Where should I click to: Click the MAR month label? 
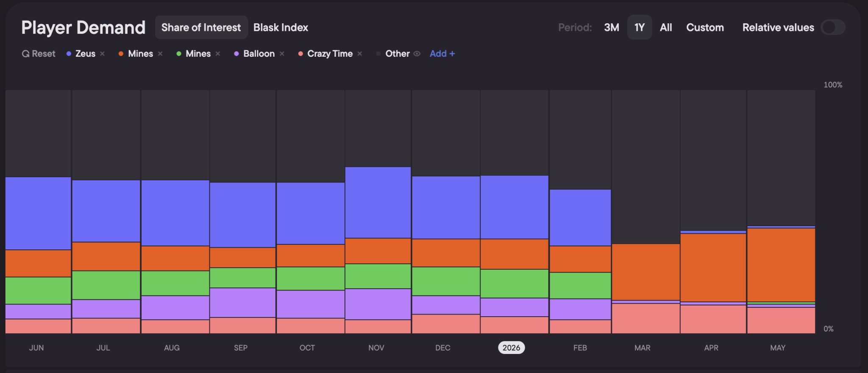[x=643, y=348]
